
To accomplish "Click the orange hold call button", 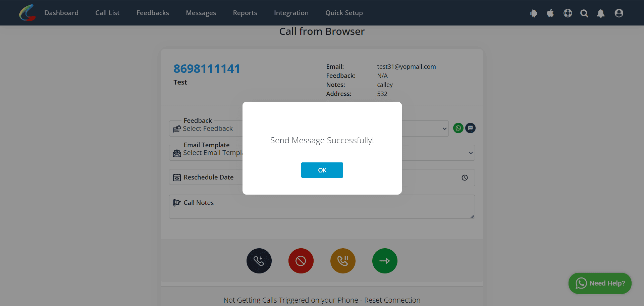I will click(343, 261).
